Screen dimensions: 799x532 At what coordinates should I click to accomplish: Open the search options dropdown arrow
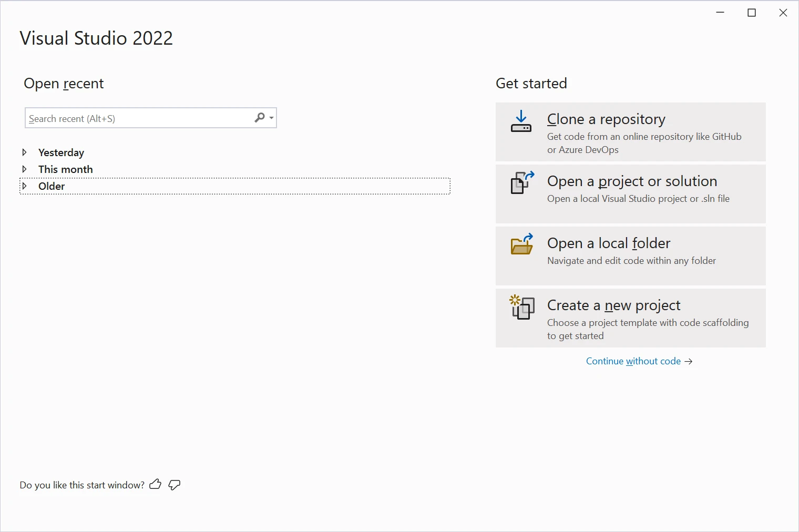click(x=272, y=118)
